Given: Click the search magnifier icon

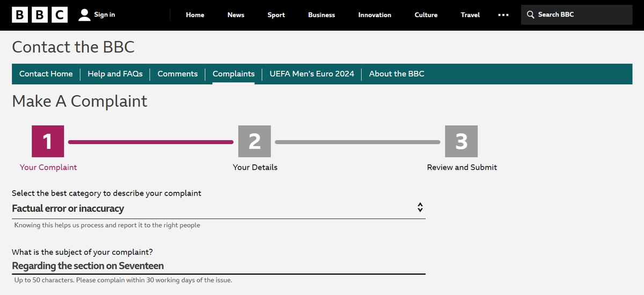Looking at the screenshot, I should tap(531, 15).
